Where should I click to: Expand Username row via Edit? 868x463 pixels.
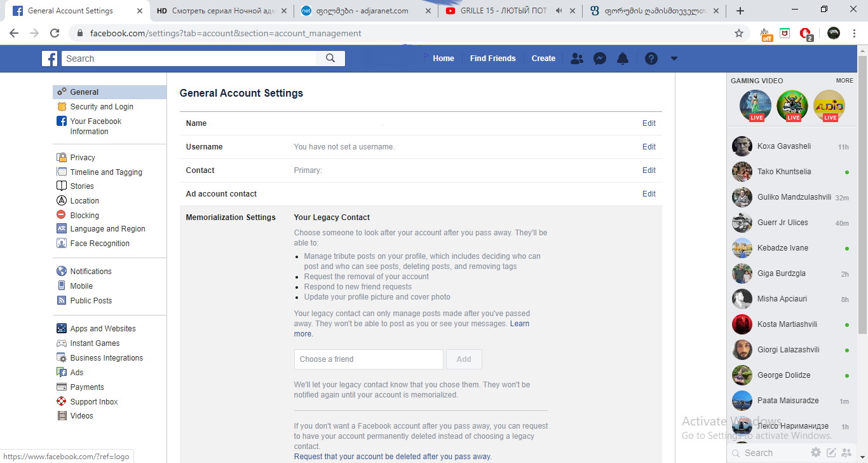tap(649, 147)
